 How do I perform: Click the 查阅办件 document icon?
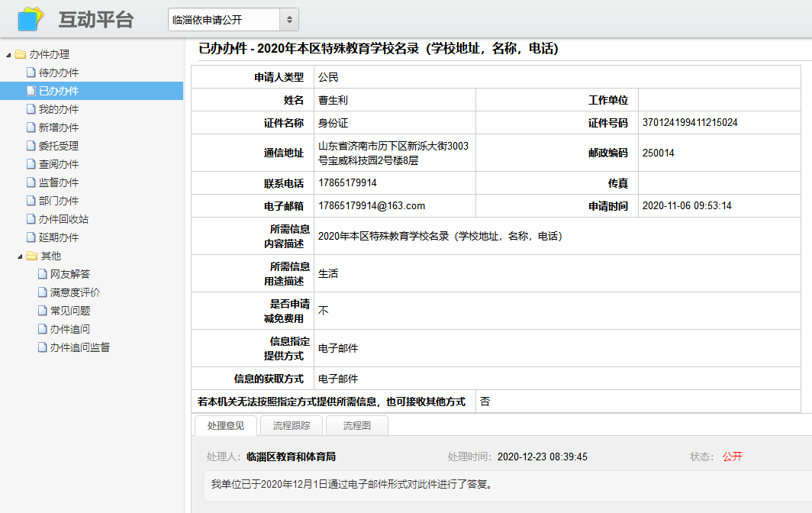tap(31, 164)
